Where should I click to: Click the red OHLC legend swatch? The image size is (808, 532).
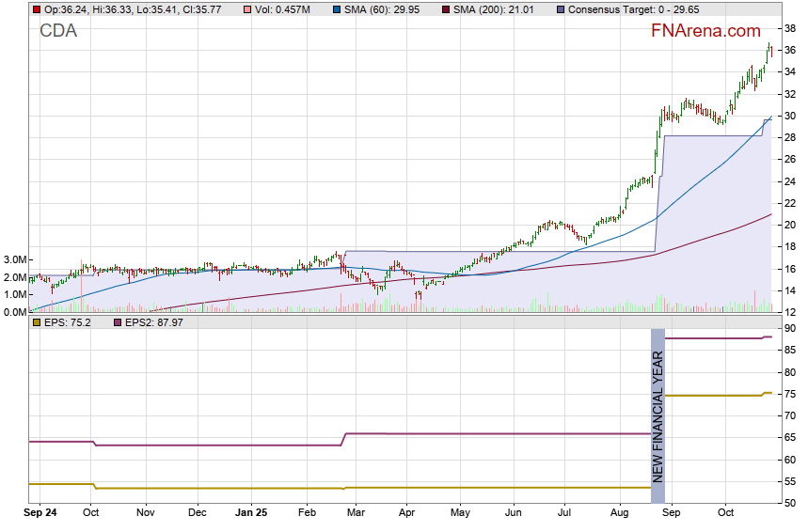point(36,9)
